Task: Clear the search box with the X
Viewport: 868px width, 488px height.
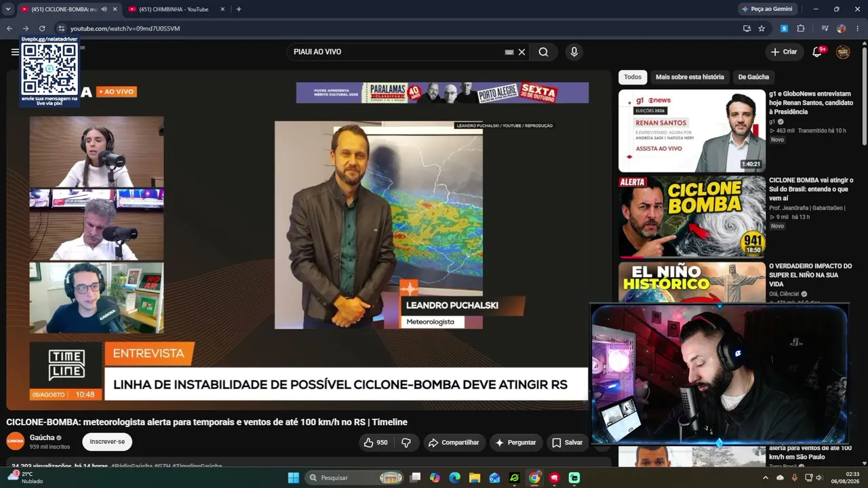Action: 522,52
